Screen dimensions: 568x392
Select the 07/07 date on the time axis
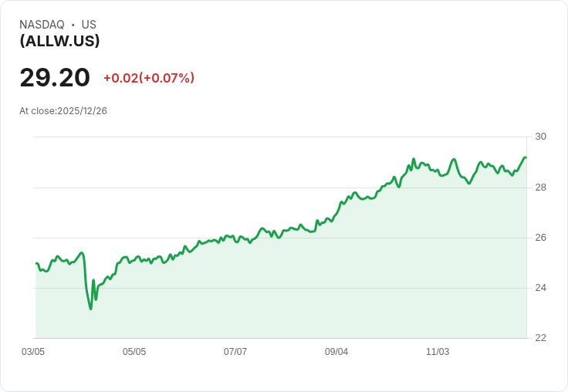coord(235,352)
